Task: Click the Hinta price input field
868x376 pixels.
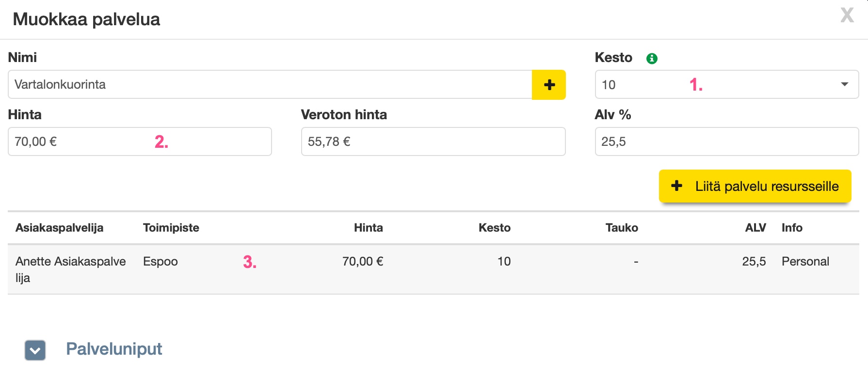Action: click(x=140, y=141)
